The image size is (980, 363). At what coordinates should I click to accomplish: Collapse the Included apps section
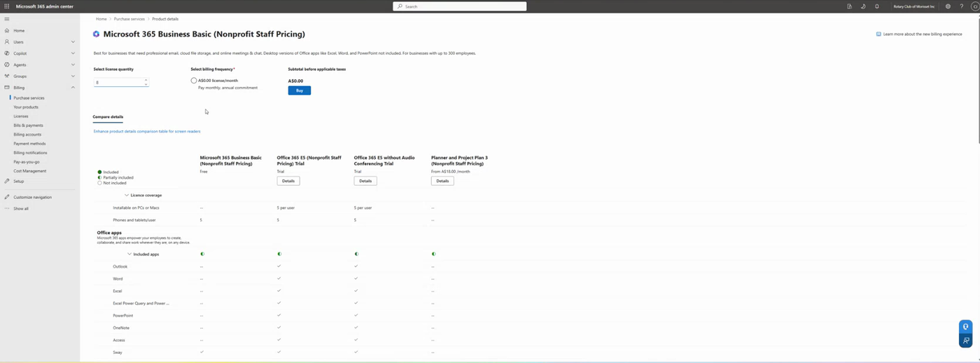point(129,254)
